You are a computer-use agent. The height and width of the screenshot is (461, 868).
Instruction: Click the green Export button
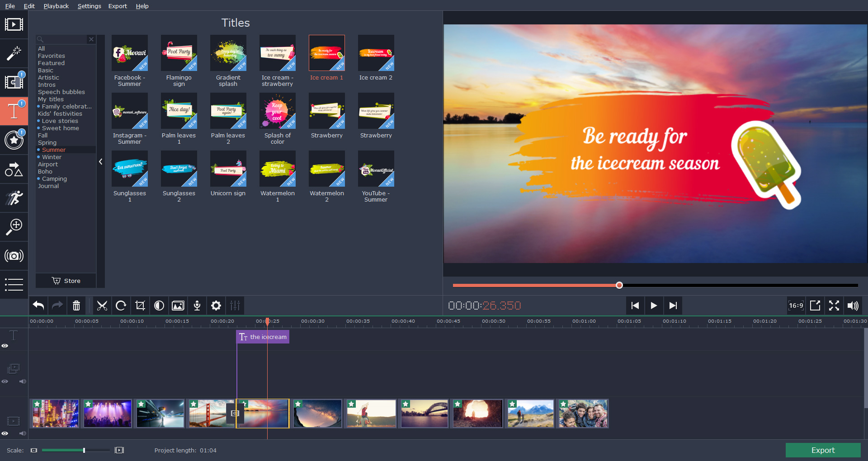click(822, 450)
